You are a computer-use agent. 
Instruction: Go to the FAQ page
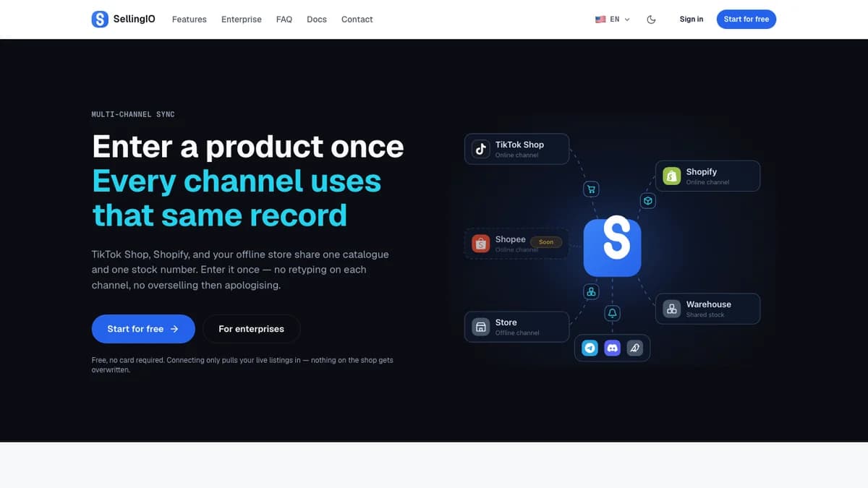(x=284, y=20)
